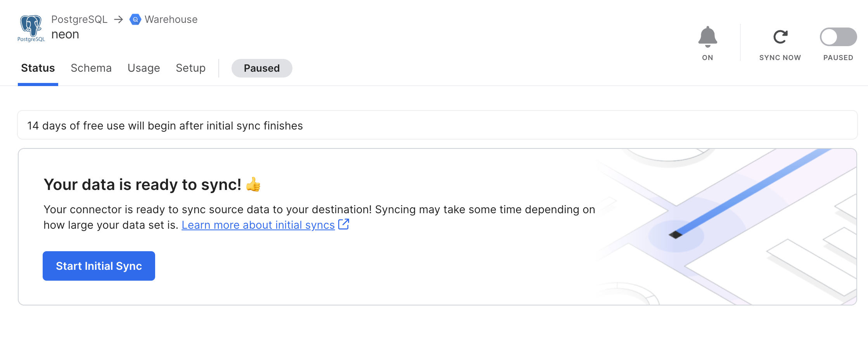Open the external link icon next to Learn more
Viewport: 868px width, 352px height.
pyautogui.click(x=343, y=224)
